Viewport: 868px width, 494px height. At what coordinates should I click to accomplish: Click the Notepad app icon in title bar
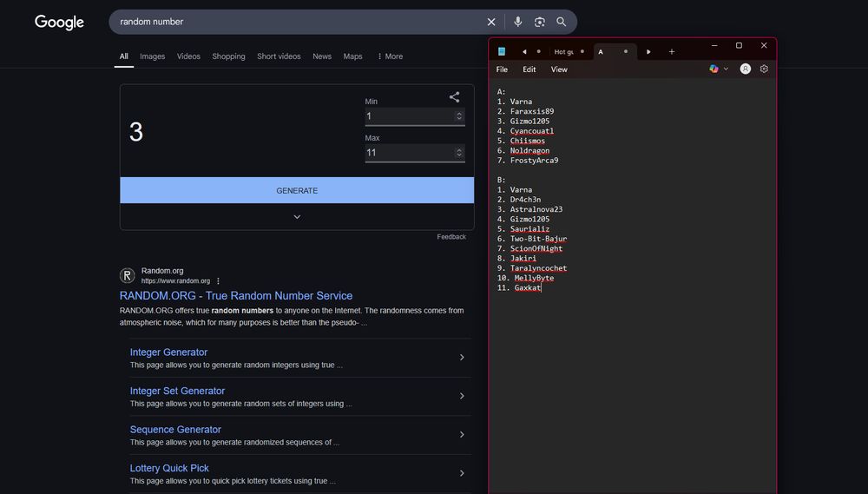[x=502, y=51]
